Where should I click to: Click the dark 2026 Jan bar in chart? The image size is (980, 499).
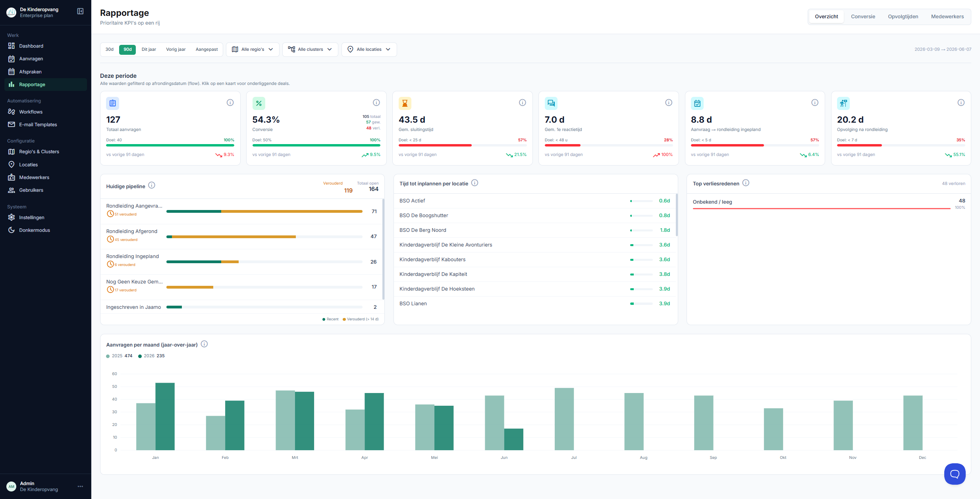[165, 416]
